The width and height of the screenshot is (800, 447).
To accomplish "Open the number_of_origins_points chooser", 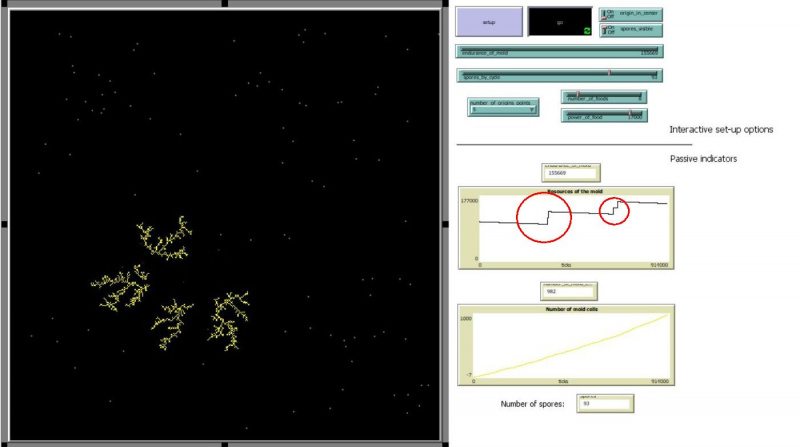I will coord(504,107).
